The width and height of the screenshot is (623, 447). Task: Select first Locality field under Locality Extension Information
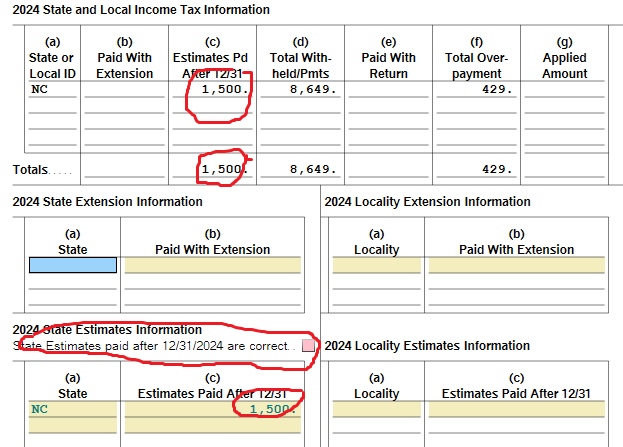pyautogui.click(x=376, y=265)
